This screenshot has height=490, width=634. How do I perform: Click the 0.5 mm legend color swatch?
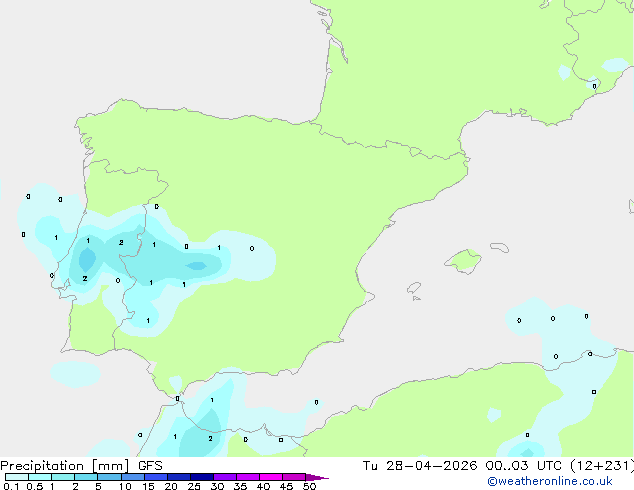point(40,477)
